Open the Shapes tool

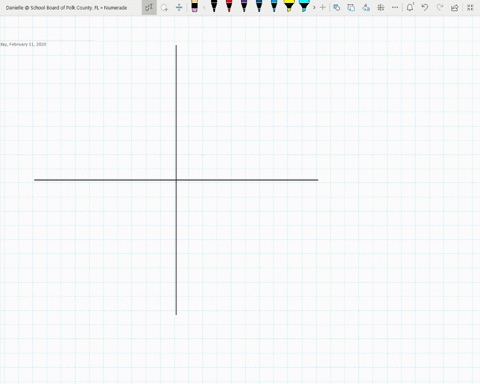(337, 7)
